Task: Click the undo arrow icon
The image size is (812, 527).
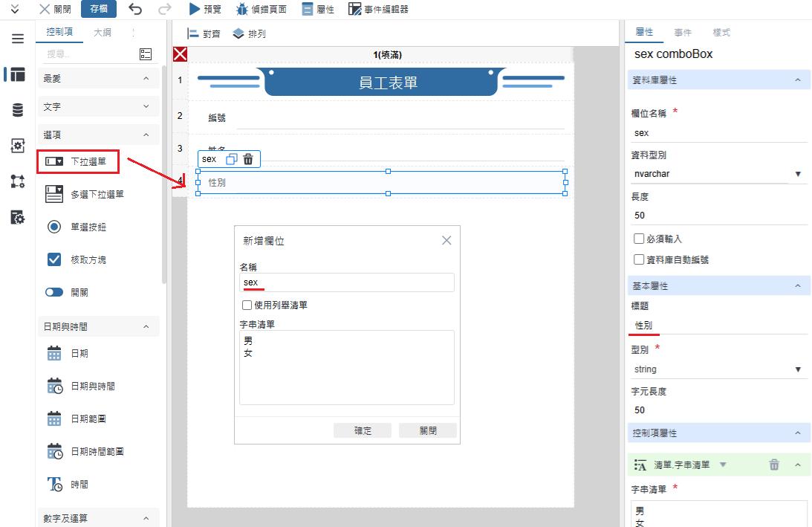Action: [x=135, y=9]
